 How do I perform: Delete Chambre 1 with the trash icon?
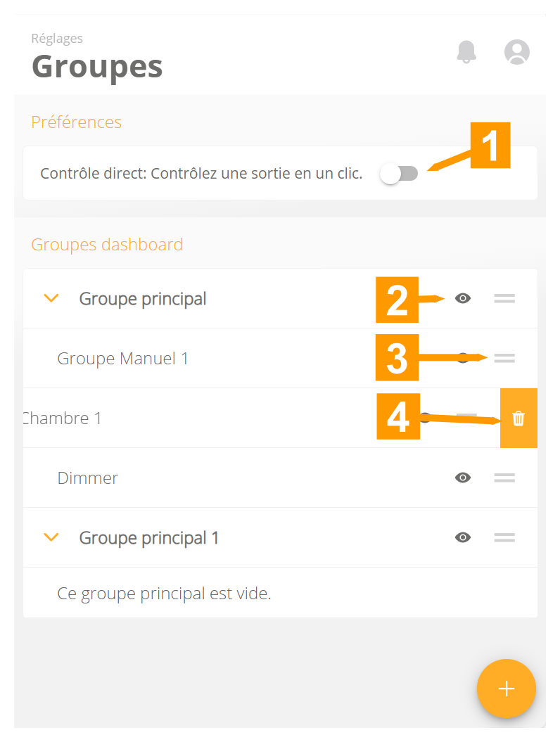518,418
